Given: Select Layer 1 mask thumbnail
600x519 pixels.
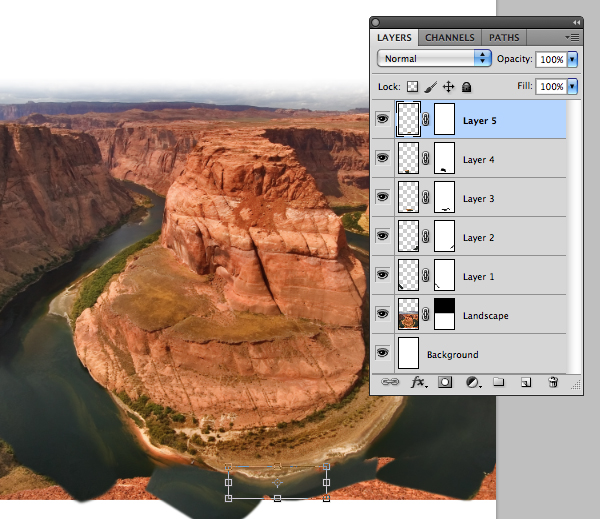Looking at the screenshot, I should (x=444, y=275).
